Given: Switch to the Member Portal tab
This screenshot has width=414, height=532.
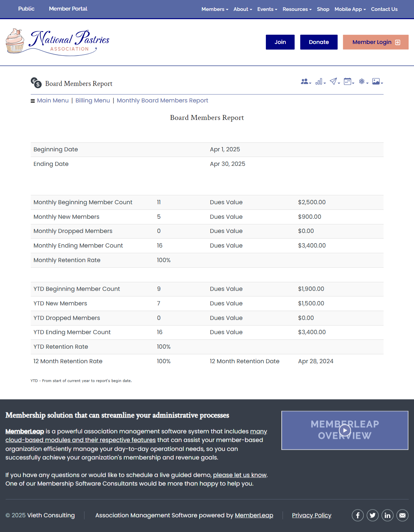Looking at the screenshot, I should 68,9.
